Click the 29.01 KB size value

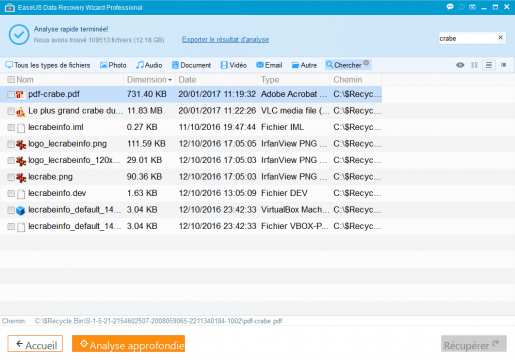(144, 160)
